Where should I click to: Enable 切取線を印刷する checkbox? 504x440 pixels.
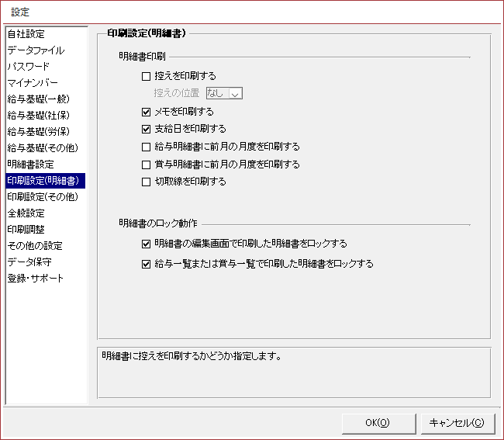click(x=147, y=182)
